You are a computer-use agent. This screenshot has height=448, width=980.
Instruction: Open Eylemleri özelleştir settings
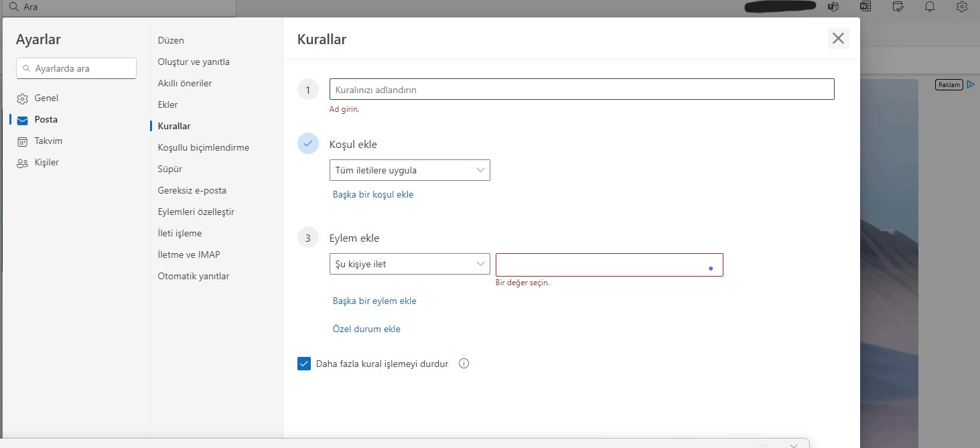196,212
